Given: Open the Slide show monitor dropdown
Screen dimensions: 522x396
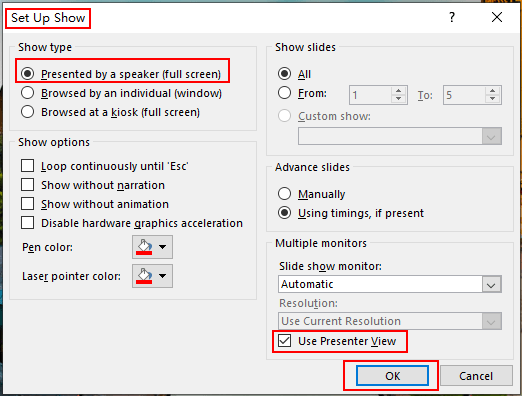Looking at the screenshot, I should [491, 284].
